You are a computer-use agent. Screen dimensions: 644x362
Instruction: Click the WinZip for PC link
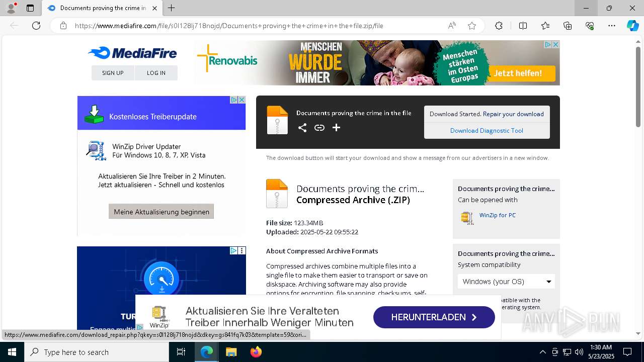click(x=498, y=215)
